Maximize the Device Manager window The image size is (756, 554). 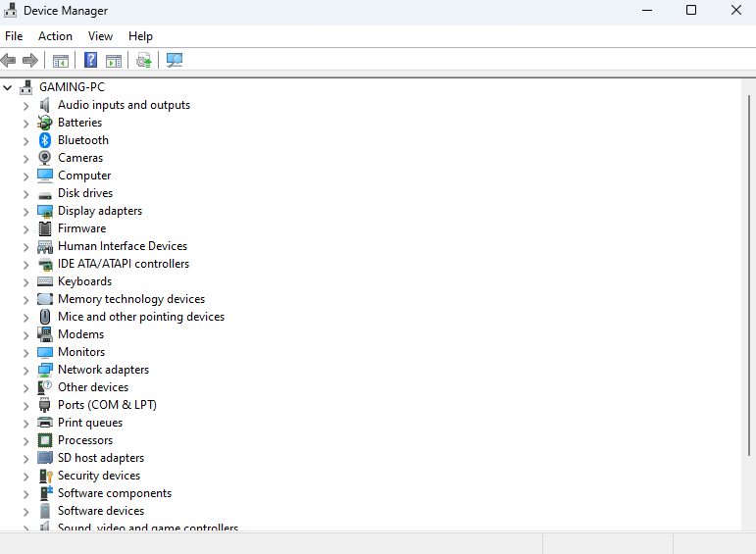tap(691, 10)
